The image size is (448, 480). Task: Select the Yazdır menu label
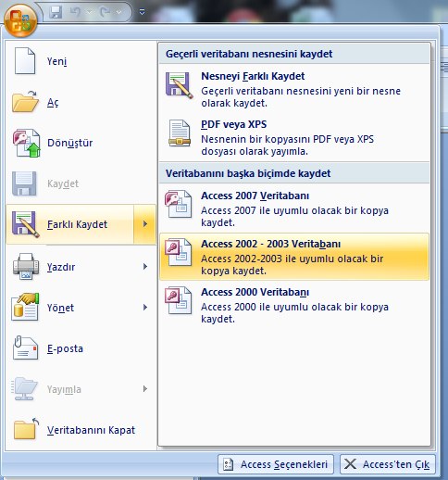[x=61, y=267]
